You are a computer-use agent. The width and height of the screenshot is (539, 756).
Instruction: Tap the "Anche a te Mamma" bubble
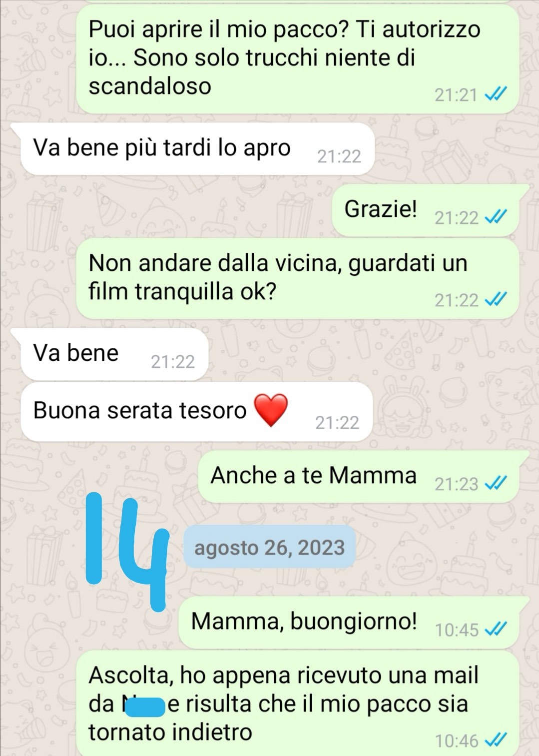[359, 477]
